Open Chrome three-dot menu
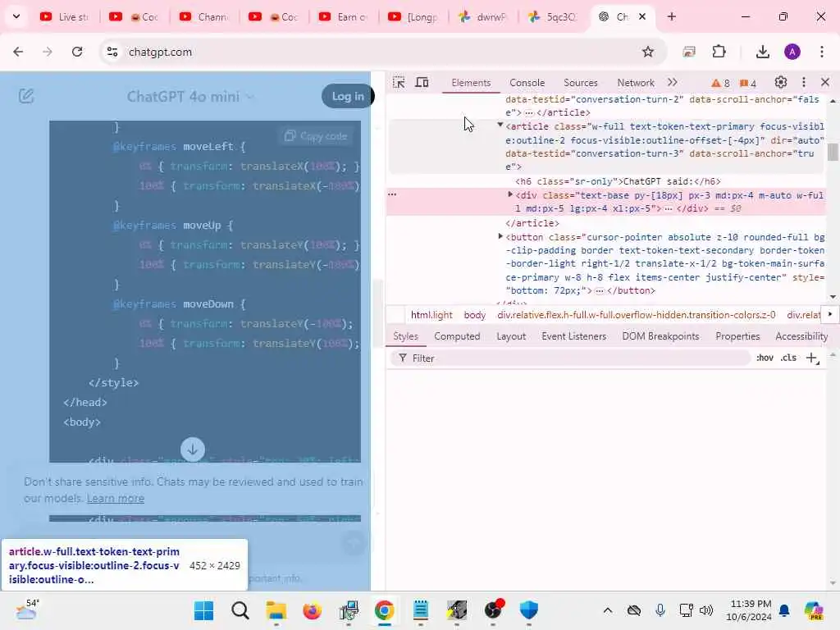 pyautogui.click(x=822, y=52)
